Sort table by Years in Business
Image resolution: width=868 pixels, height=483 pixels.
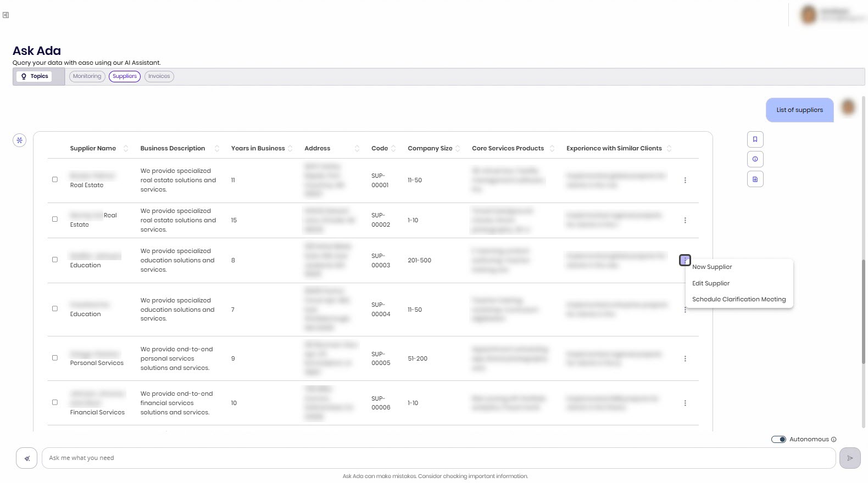click(291, 149)
